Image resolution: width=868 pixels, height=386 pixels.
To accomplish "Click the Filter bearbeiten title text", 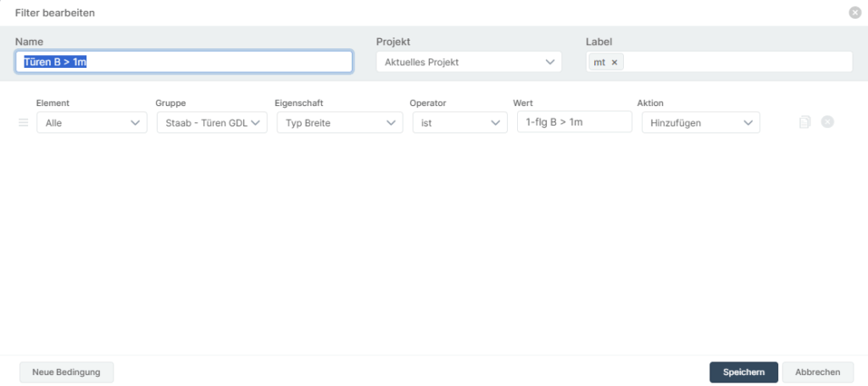I will [55, 13].
